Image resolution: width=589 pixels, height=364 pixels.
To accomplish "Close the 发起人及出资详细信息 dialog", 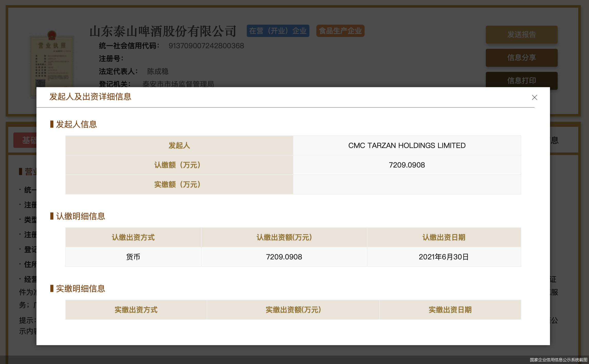I will click(534, 97).
